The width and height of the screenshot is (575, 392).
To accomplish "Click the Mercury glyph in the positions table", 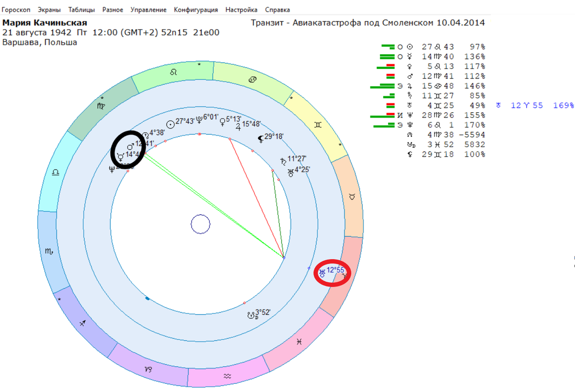I will (x=409, y=57).
